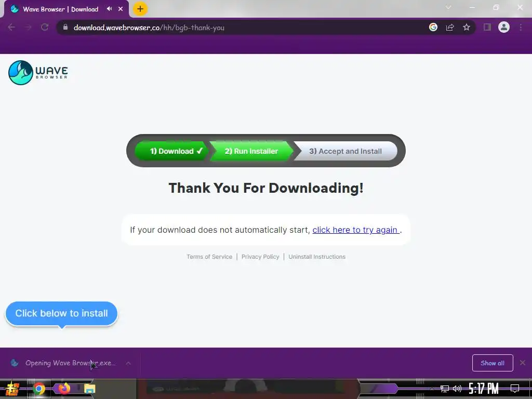The height and width of the screenshot is (399, 532).
Task: Click the Google icon in address bar
Action: (433, 27)
